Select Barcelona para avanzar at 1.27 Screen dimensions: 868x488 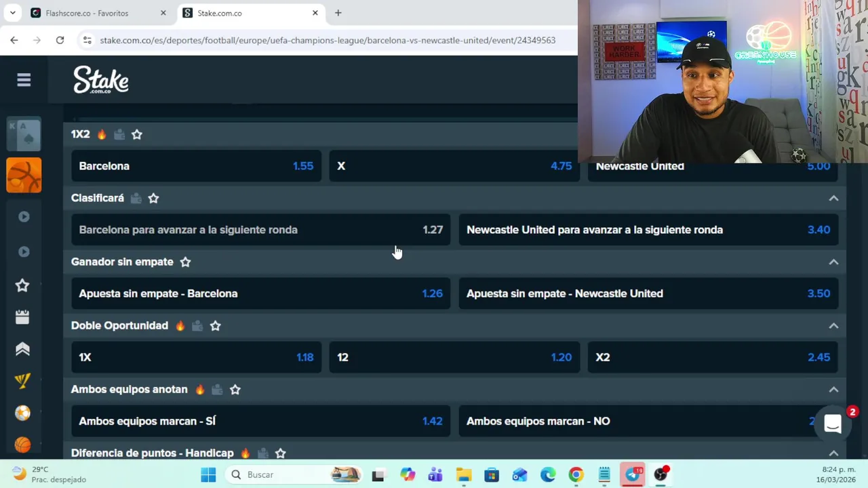(x=261, y=230)
